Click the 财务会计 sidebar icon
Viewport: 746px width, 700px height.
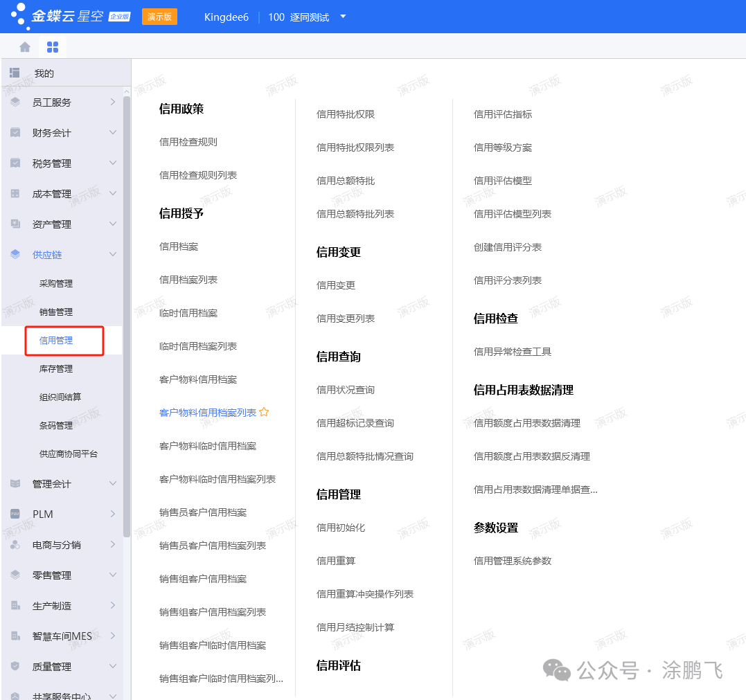(x=15, y=133)
